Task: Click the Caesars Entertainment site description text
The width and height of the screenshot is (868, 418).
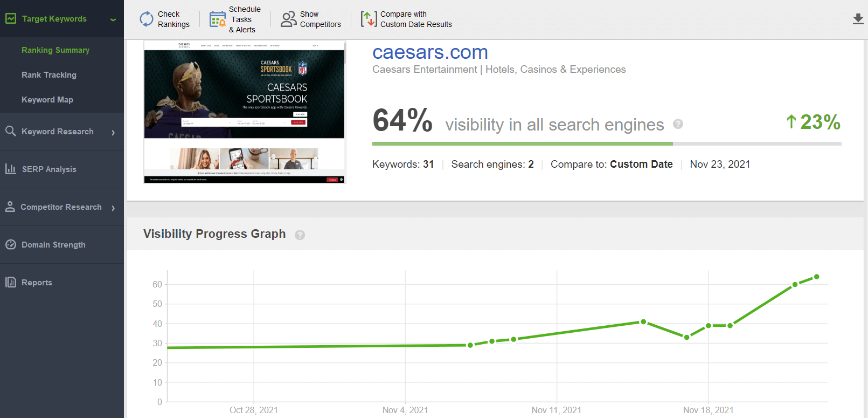Action: [499, 70]
